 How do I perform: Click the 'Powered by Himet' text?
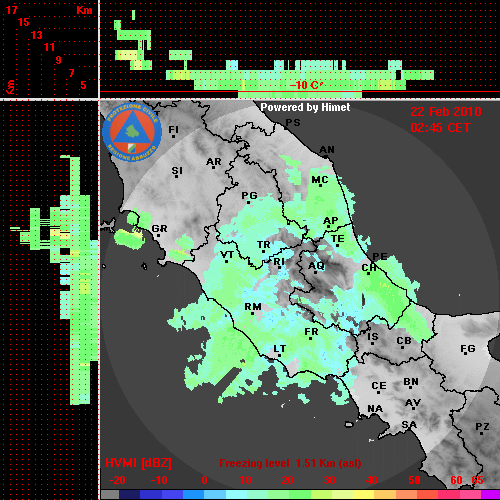click(x=305, y=107)
